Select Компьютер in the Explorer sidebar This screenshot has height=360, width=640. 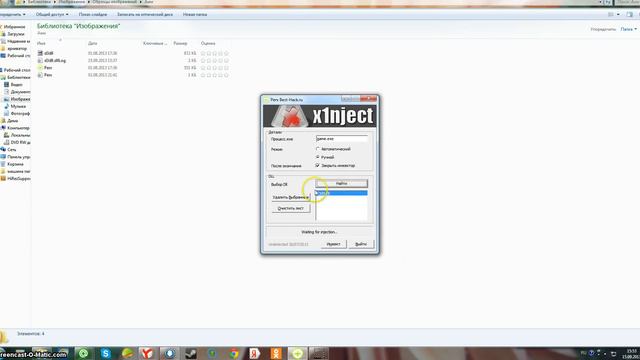[x=15, y=128]
